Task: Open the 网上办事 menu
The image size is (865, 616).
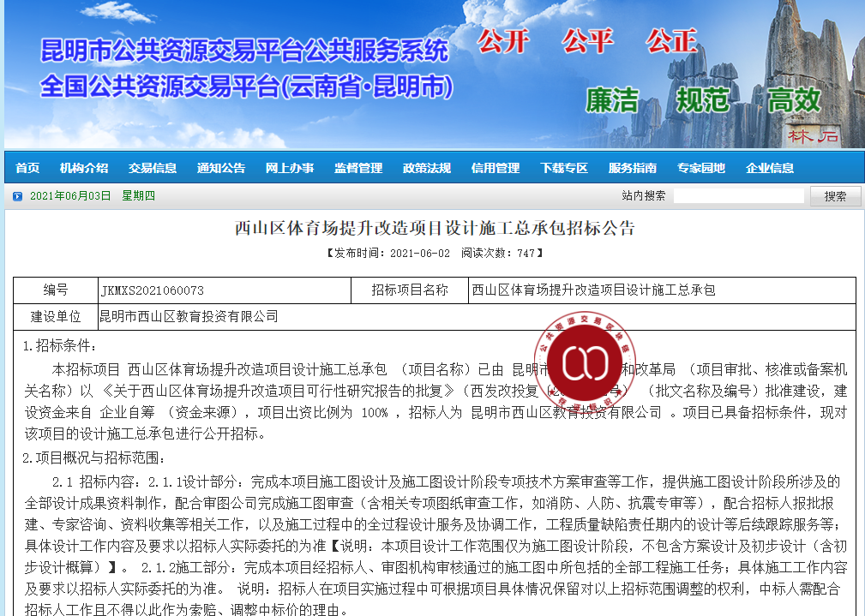Action: click(x=290, y=168)
